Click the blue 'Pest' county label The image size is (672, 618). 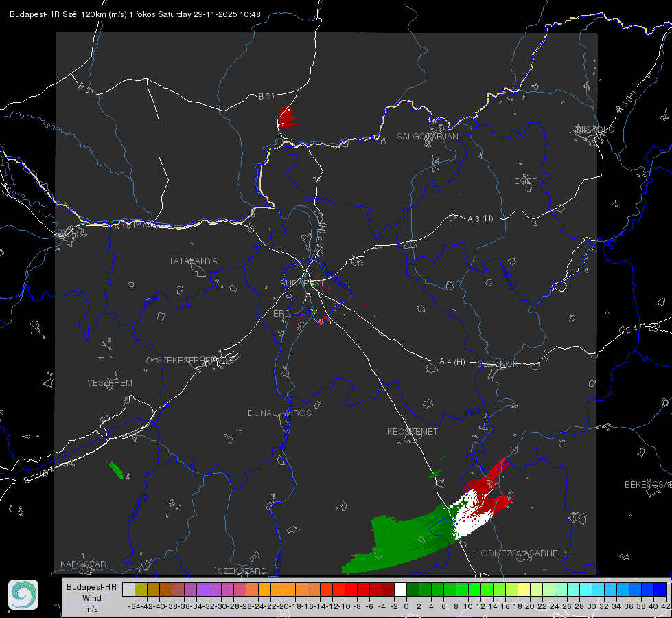pos(472,413)
